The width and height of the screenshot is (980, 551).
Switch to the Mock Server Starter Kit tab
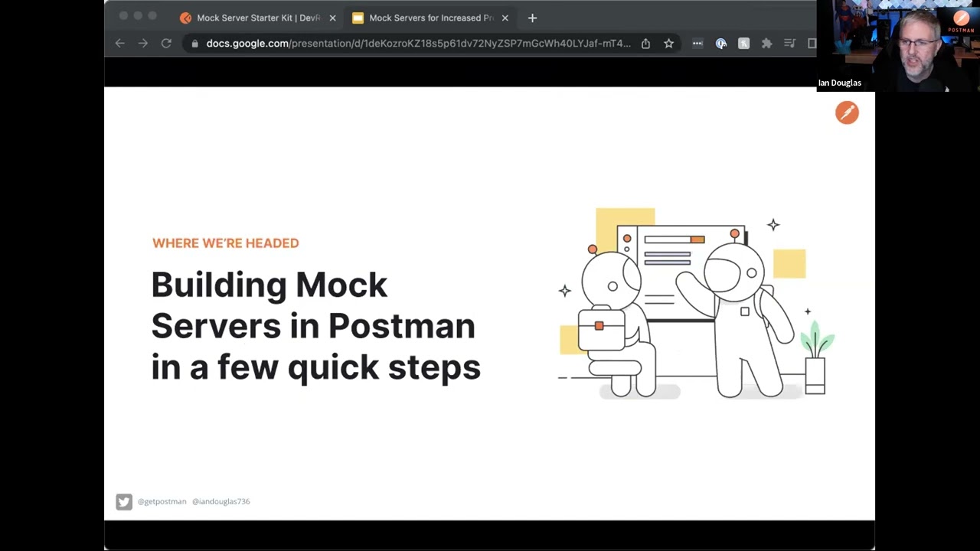[x=259, y=18]
